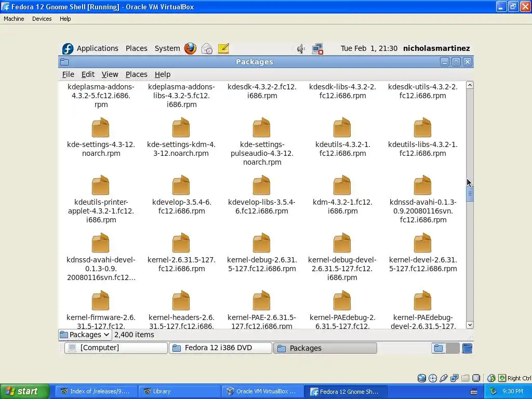Image resolution: width=532 pixels, height=399 pixels.
Task: Select kernel-PAEdebug-devel package icon
Action: (x=422, y=300)
